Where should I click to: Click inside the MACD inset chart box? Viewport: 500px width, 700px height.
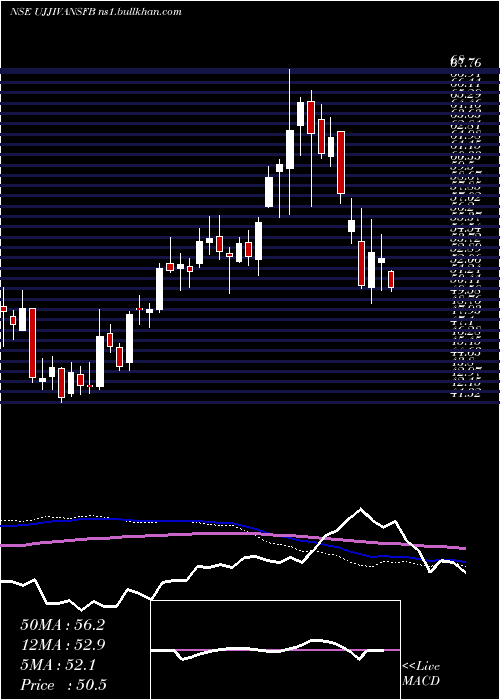pos(275,650)
